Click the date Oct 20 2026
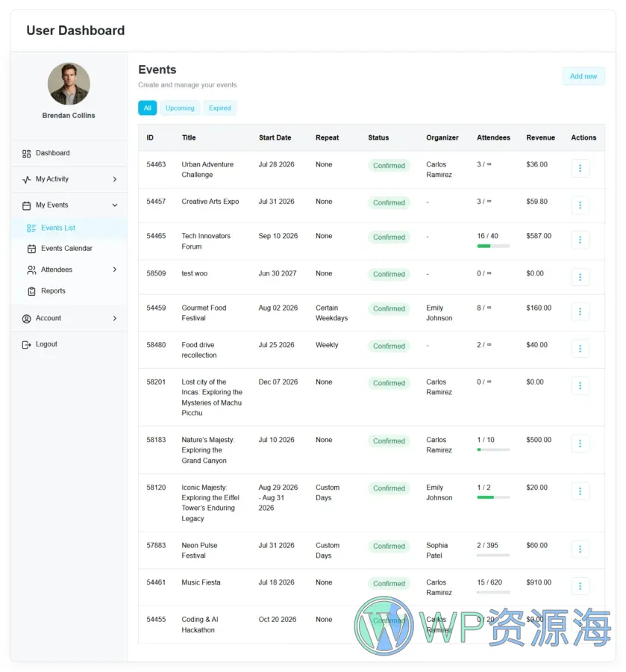Viewport: 626px width, 672px height. pyautogui.click(x=277, y=620)
